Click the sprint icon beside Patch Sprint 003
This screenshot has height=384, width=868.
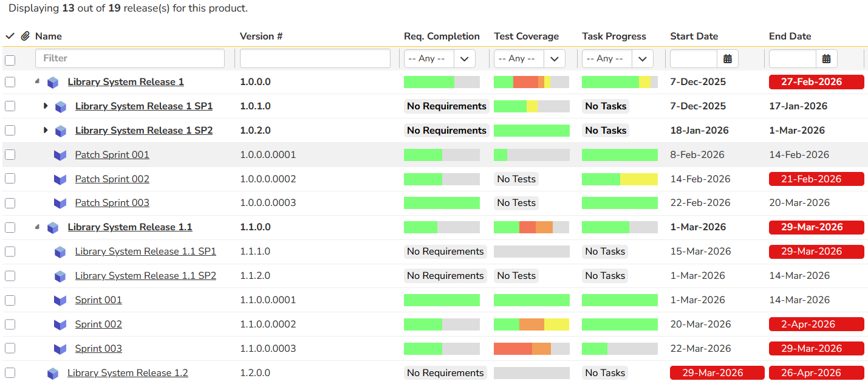(60, 203)
